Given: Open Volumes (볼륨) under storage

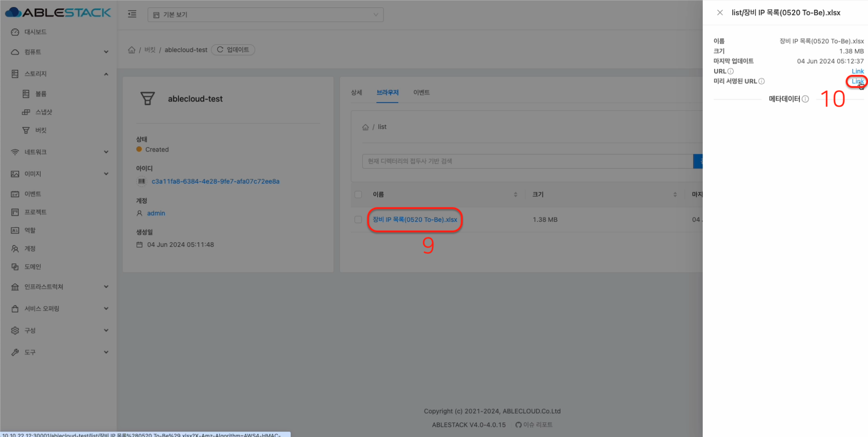Looking at the screenshot, I should pyautogui.click(x=41, y=94).
